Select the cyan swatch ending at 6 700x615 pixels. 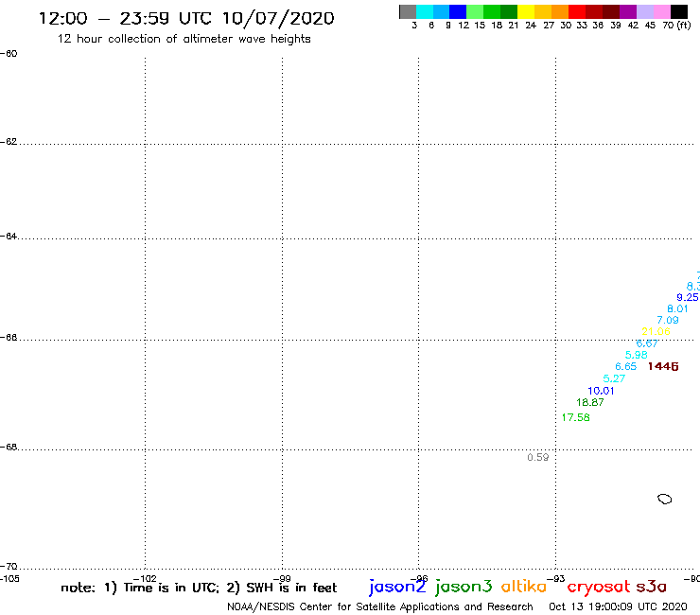pyautogui.click(x=424, y=11)
